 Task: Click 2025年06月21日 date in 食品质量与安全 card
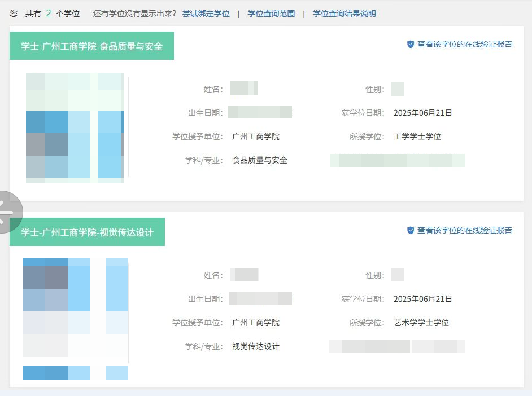pyautogui.click(x=423, y=113)
